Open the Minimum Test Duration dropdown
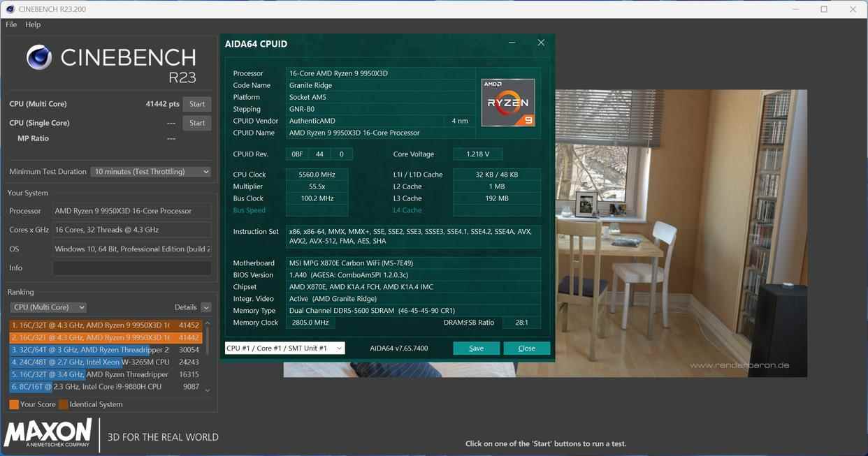Viewport: 868px width, 456px height. pyautogui.click(x=151, y=172)
